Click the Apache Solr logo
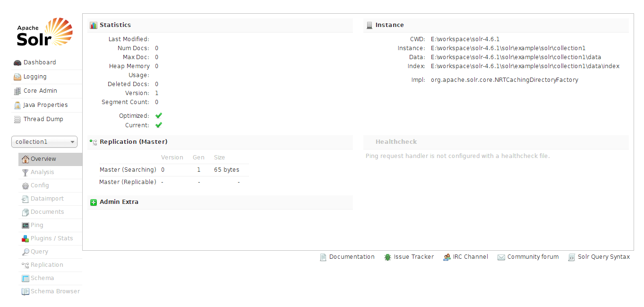The image size is (644, 307). (x=44, y=32)
